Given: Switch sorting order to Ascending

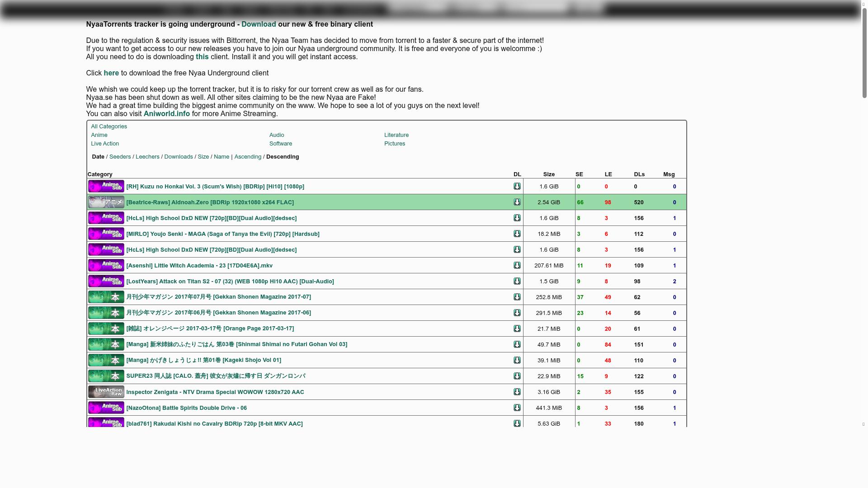Looking at the screenshot, I should pyautogui.click(x=248, y=157).
